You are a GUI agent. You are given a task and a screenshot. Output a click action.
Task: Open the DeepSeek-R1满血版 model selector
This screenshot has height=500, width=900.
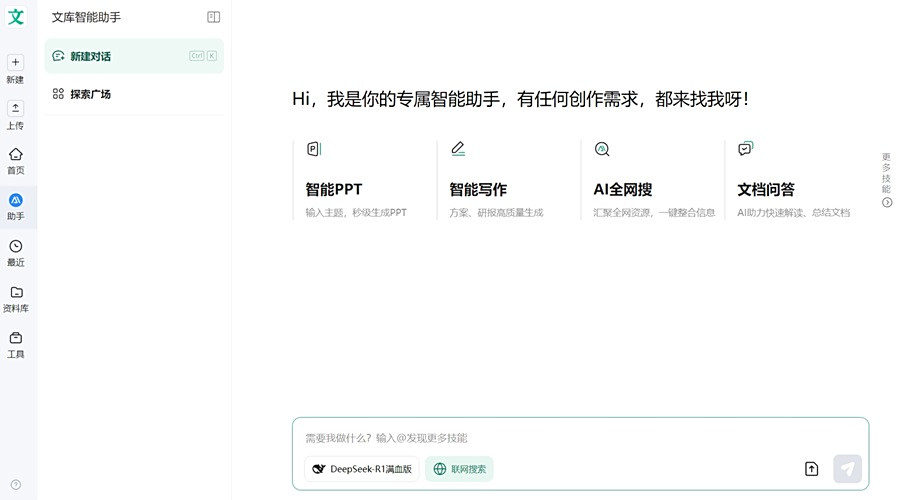(x=362, y=469)
